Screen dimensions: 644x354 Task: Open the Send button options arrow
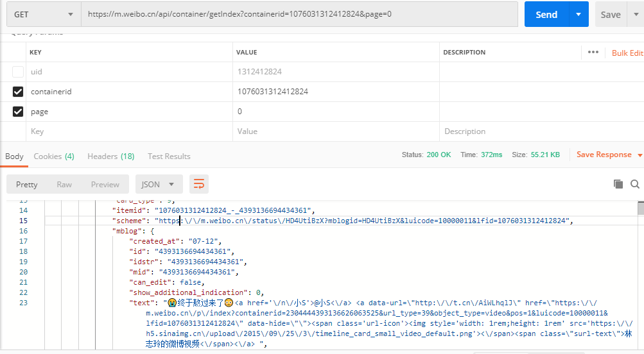point(579,14)
